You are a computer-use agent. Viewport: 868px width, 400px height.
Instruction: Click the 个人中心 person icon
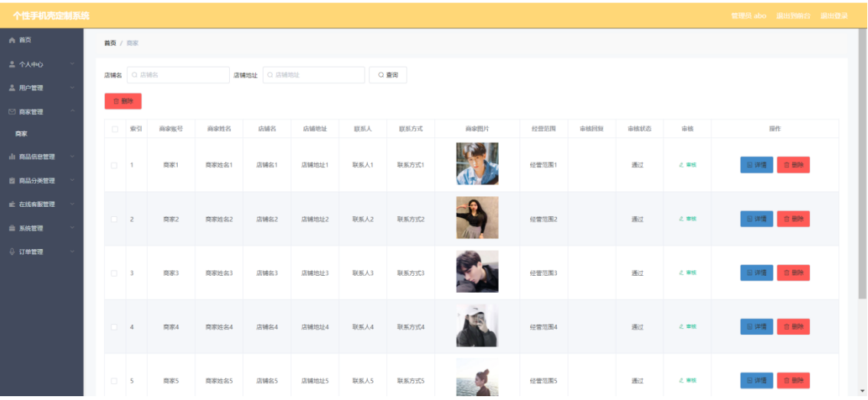[x=11, y=64]
